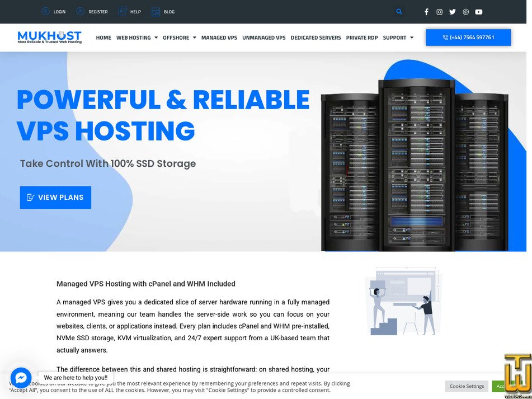The image size is (532, 399).
Task: Open the DEDICATED SERVERS menu item
Action: click(316, 37)
